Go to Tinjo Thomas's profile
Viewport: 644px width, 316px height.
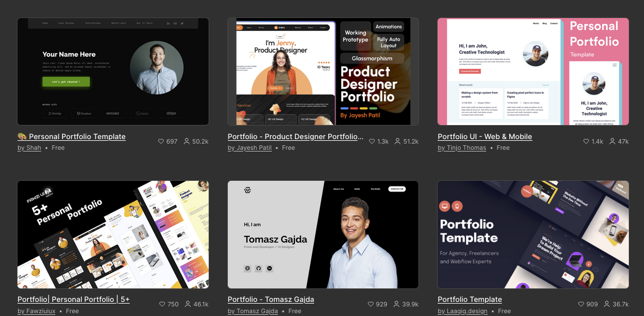pos(462,148)
